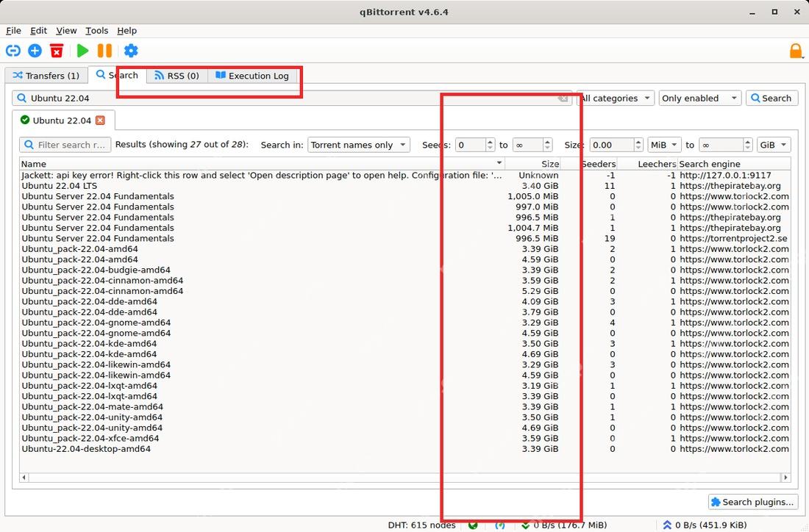Click the maximum seeds spinbox

532,145
